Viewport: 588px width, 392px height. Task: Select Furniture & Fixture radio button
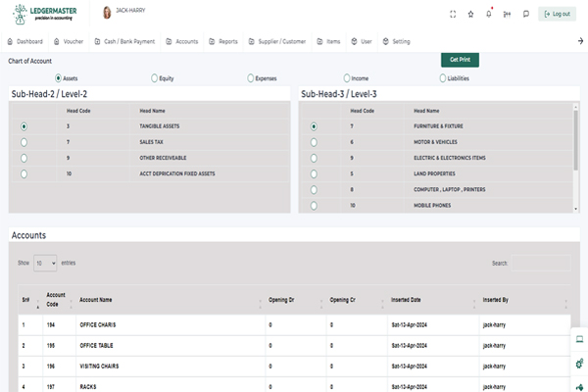314,126
